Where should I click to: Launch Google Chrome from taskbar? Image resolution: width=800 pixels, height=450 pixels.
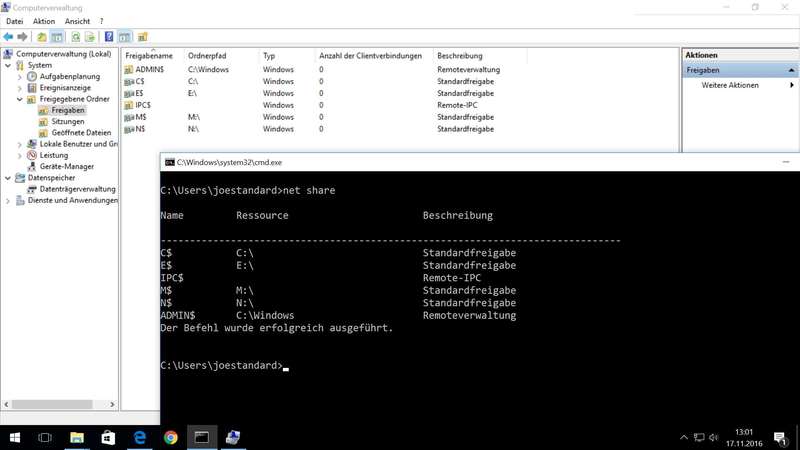[170, 438]
